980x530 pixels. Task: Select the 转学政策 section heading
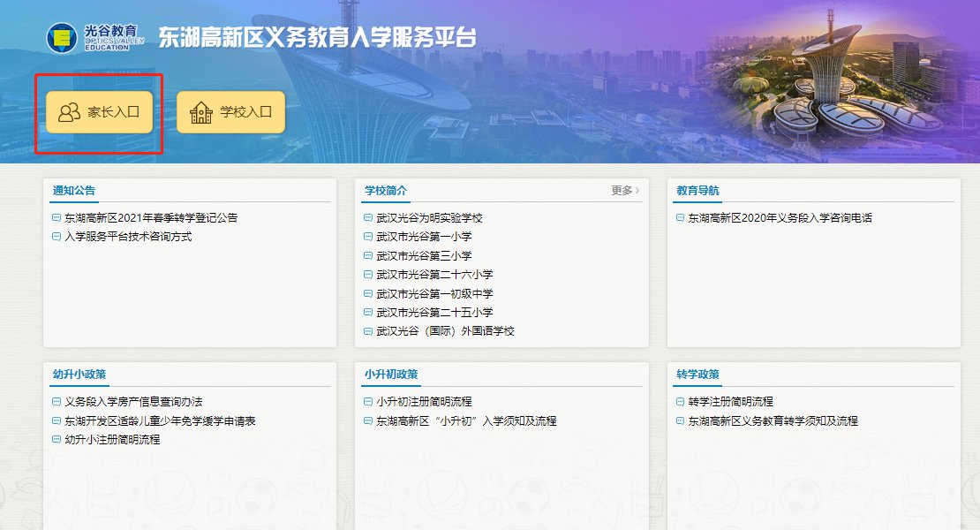pos(697,375)
